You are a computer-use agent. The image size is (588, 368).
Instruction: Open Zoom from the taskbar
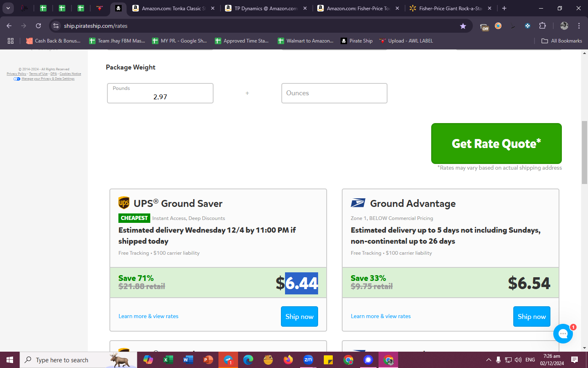click(x=308, y=360)
